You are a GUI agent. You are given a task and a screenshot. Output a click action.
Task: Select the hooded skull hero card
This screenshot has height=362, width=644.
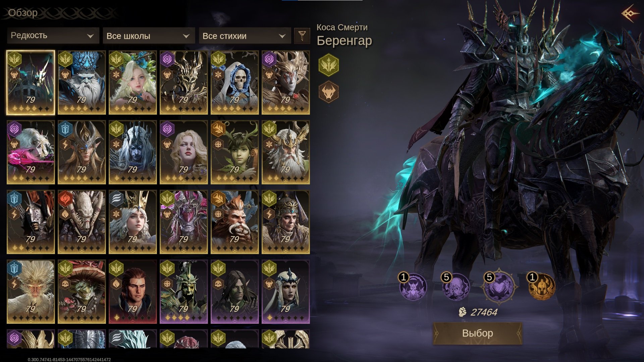tap(234, 82)
